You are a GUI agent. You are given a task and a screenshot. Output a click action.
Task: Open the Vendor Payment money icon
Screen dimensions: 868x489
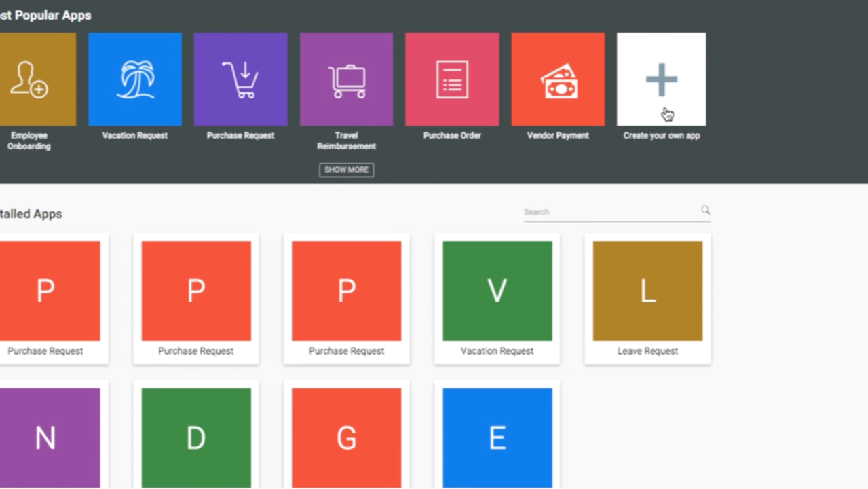click(558, 79)
